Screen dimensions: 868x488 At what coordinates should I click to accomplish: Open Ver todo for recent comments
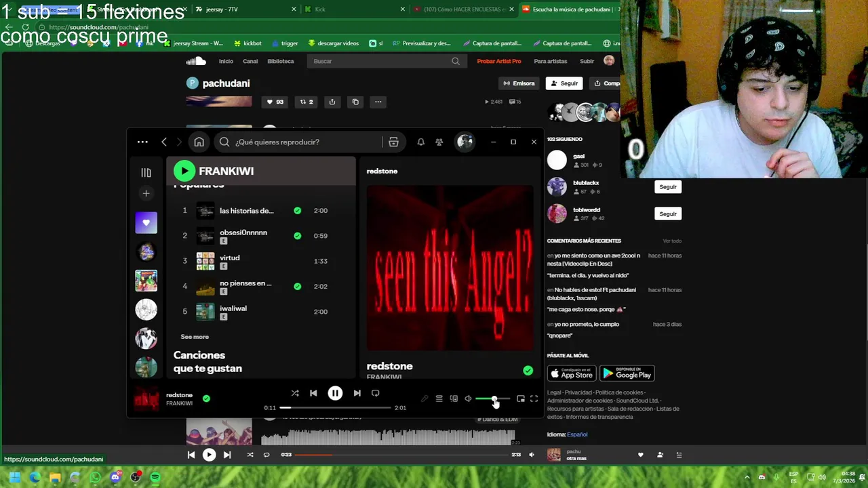point(672,241)
